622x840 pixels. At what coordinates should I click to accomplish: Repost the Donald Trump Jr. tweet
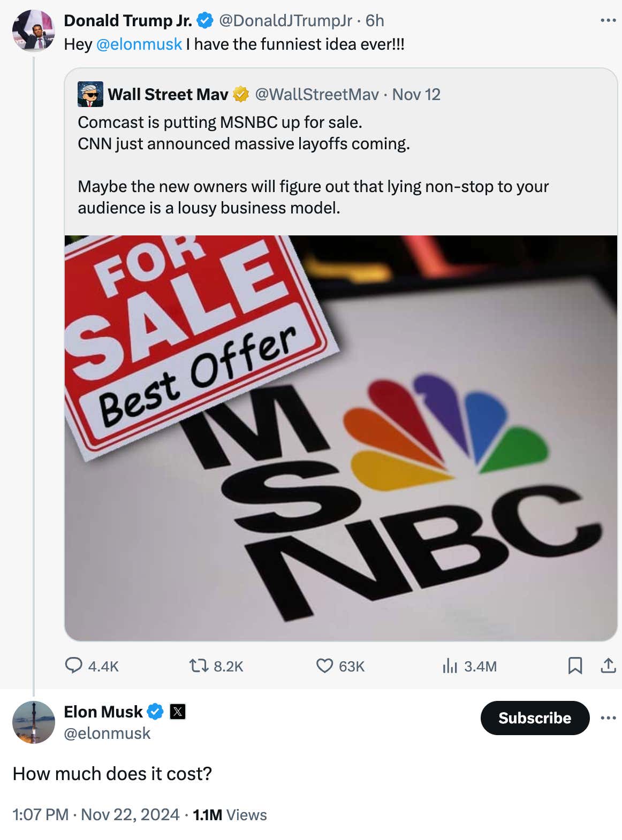point(199,666)
